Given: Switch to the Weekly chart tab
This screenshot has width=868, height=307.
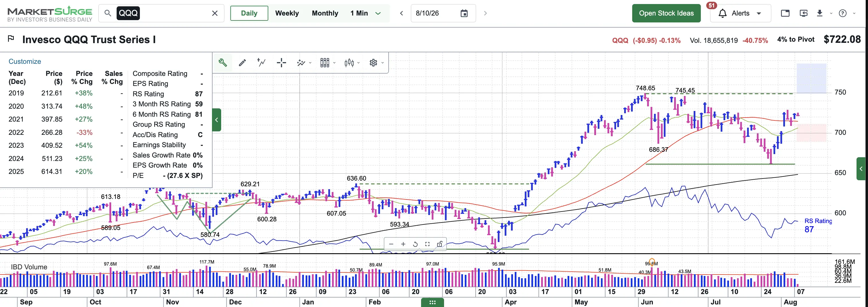Looking at the screenshot, I should (x=287, y=13).
